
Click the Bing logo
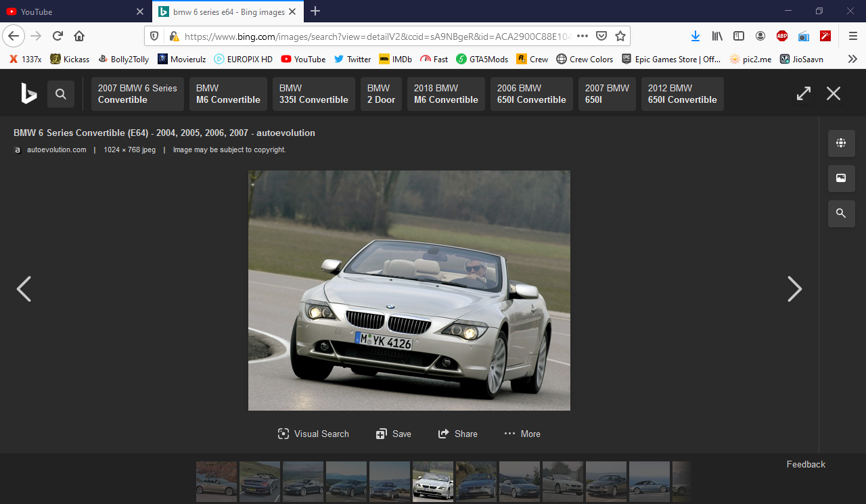click(28, 93)
